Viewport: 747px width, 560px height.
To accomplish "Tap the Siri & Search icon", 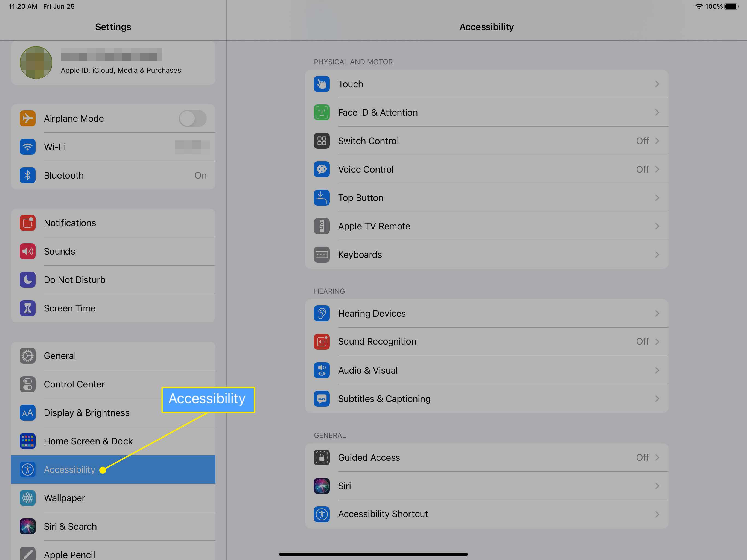I will pos(27,526).
